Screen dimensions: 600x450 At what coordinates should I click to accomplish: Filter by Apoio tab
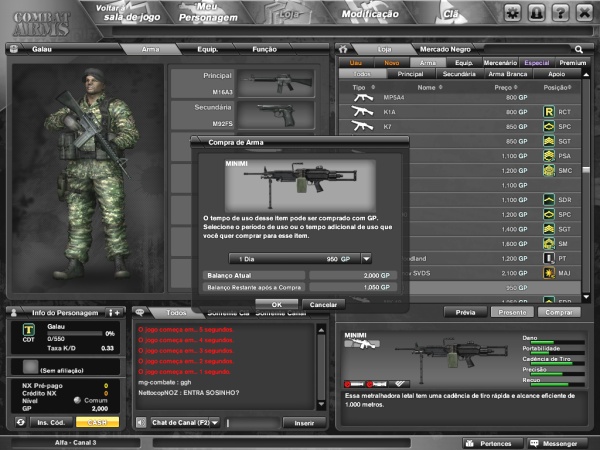pos(556,74)
